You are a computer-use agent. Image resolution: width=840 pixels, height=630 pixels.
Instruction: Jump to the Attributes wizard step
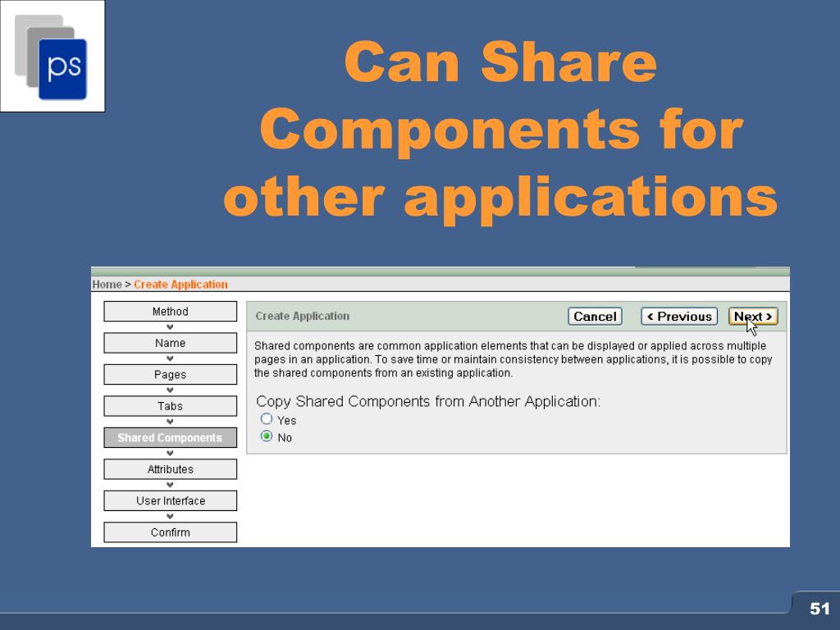(x=171, y=469)
